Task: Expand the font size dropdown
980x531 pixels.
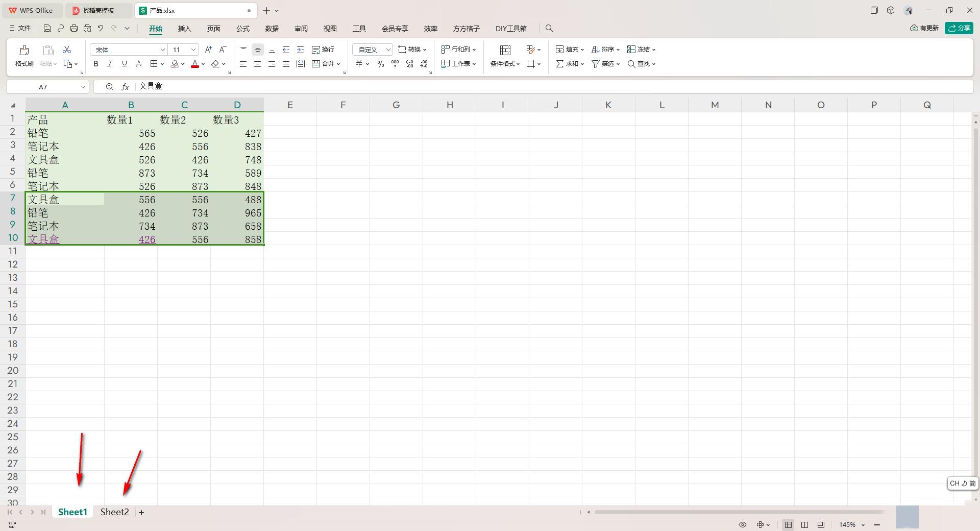Action: 193,50
